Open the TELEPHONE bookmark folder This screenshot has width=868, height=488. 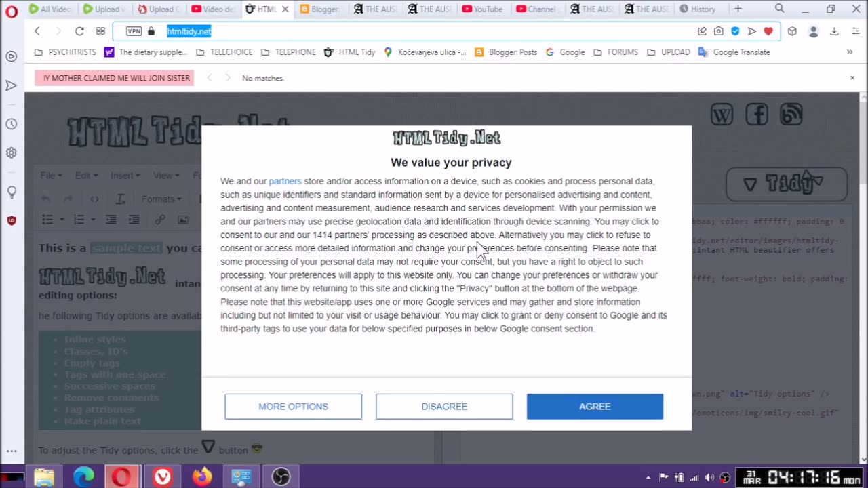coord(288,52)
